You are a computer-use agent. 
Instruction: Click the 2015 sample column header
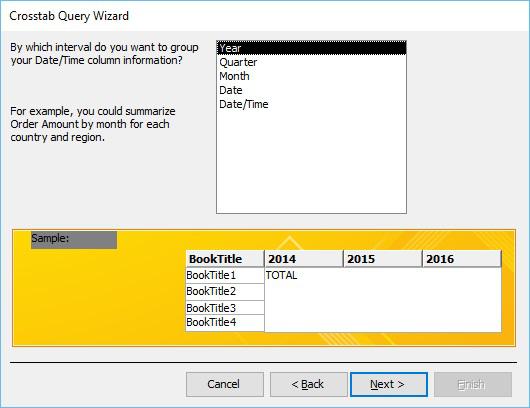[383, 259]
